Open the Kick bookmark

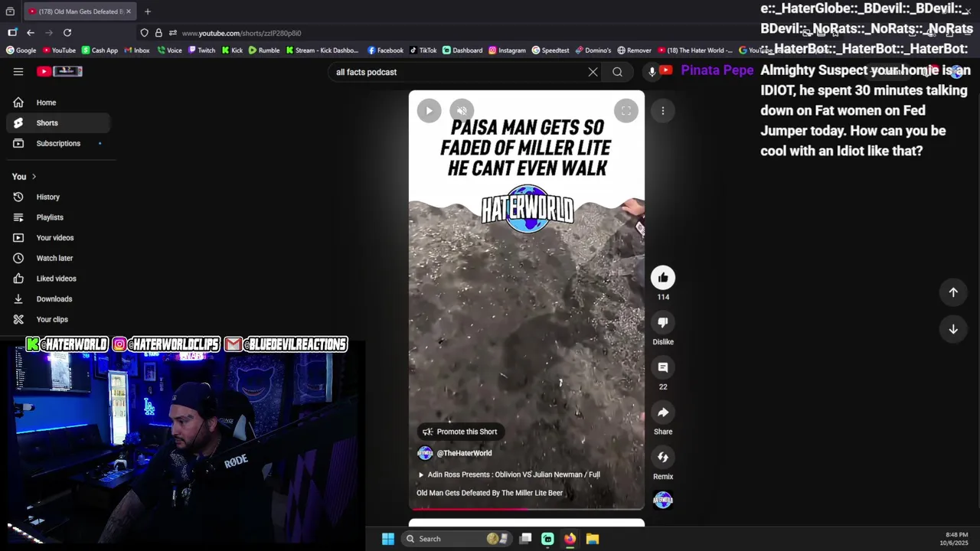point(232,51)
